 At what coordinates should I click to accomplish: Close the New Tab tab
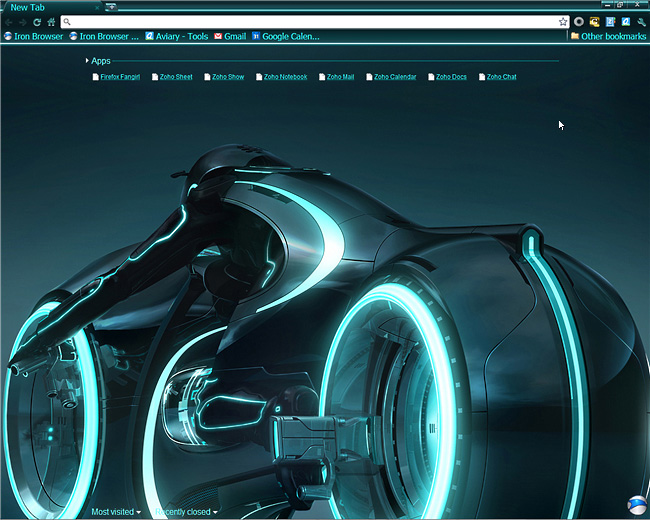(97, 7)
